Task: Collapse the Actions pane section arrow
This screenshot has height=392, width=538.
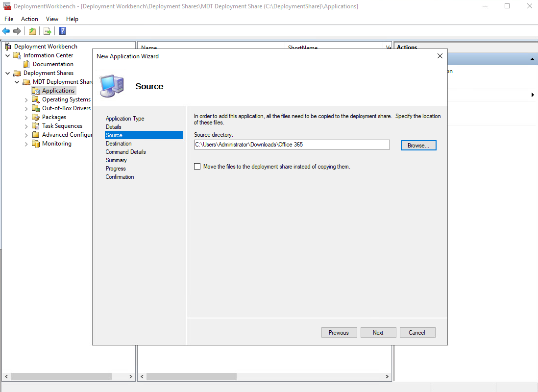Action: (532, 59)
